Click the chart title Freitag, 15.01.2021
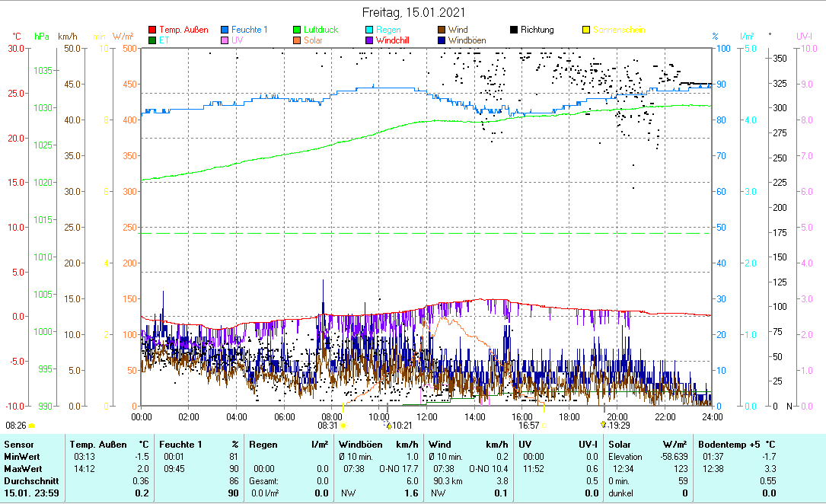This screenshot has height=504, width=826. [x=413, y=12]
